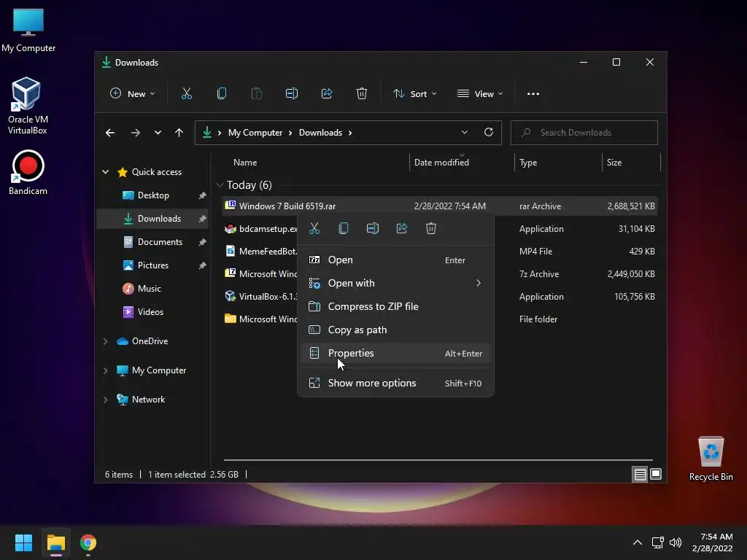
Task: Open My Computer desktop icon
Action: pos(28,31)
